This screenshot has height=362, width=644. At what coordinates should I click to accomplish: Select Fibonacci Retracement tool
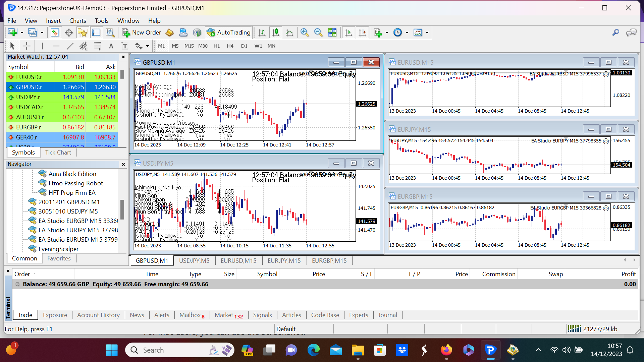click(x=97, y=46)
